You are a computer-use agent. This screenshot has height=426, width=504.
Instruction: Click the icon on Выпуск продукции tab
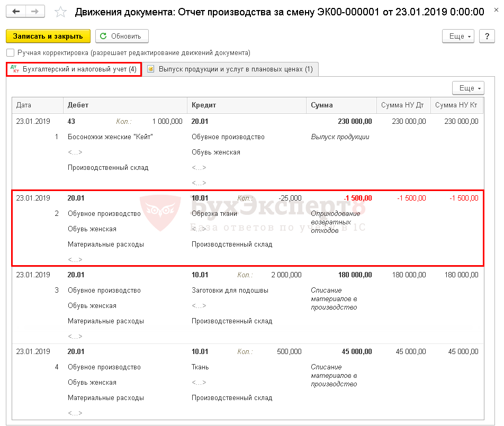[151, 69]
